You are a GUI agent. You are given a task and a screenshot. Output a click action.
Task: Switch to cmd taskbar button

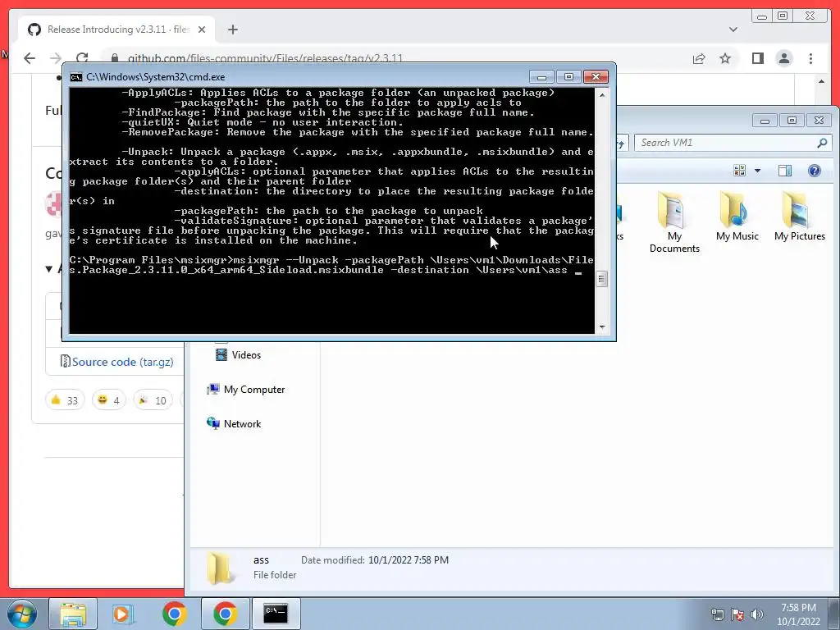point(276,614)
